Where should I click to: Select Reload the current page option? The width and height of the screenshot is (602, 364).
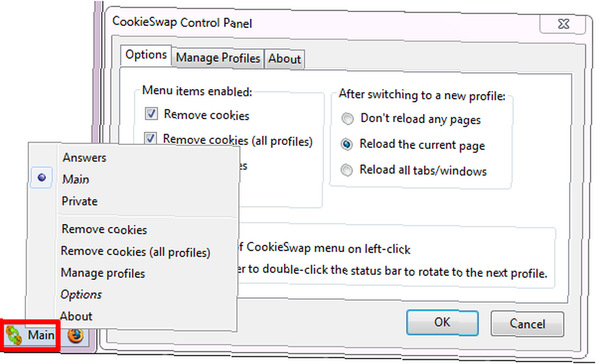point(347,144)
